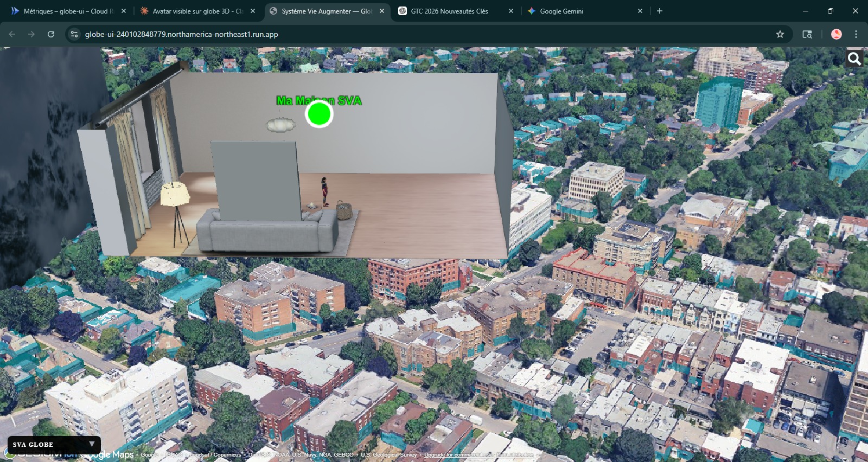The width and height of the screenshot is (868, 462).
Task: Click the avatar figure inside the room
Action: 324,191
